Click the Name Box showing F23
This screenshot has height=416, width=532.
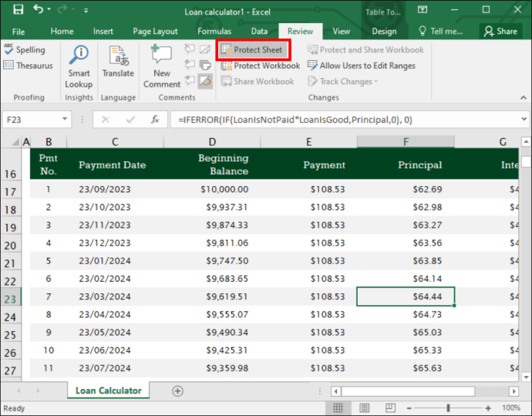point(31,120)
